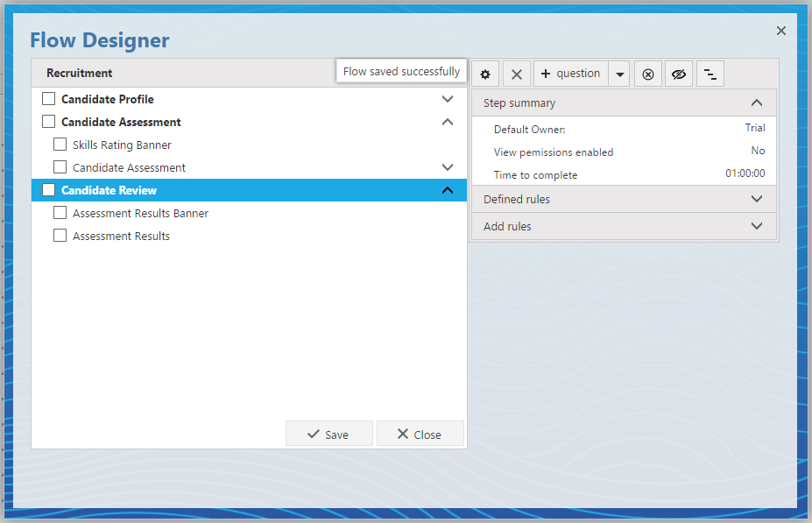Check the Candidate Assessment step checkbox

49,121
